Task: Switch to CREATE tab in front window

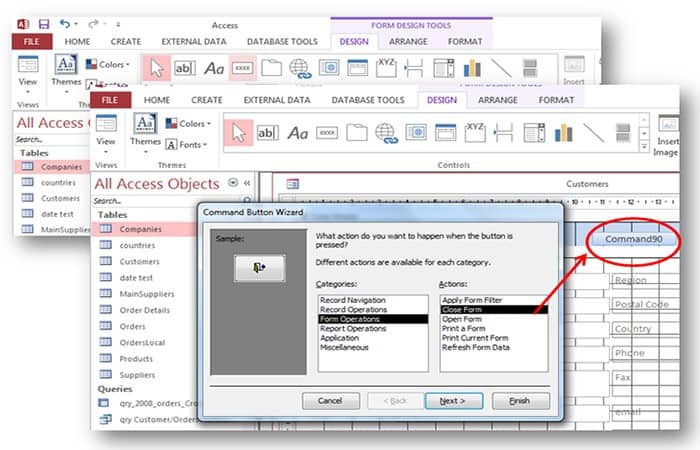Action: pyautogui.click(x=207, y=100)
